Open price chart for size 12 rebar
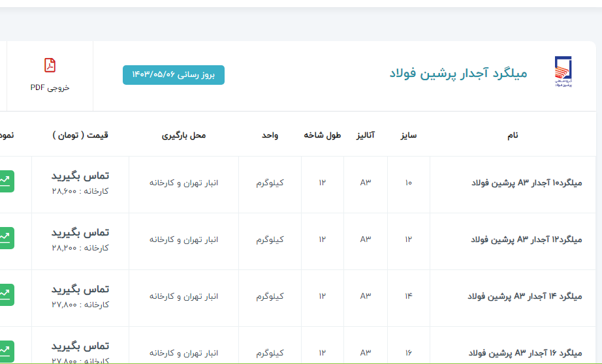 click(x=6, y=237)
